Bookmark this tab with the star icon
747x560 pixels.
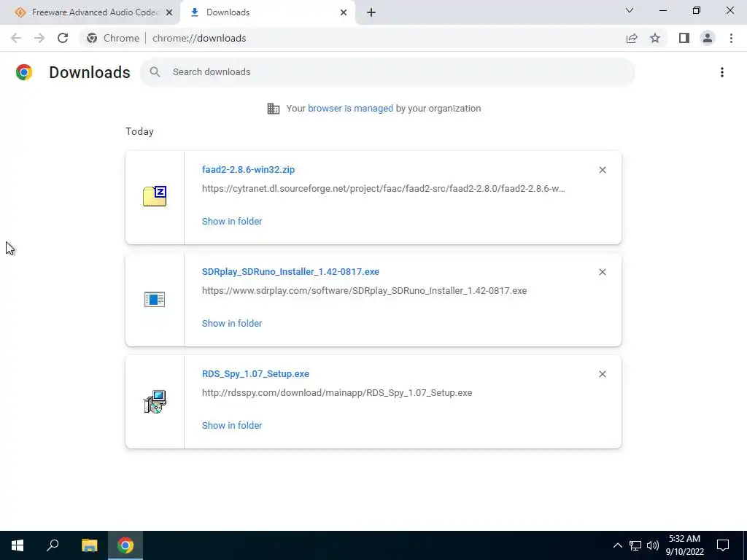click(655, 38)
